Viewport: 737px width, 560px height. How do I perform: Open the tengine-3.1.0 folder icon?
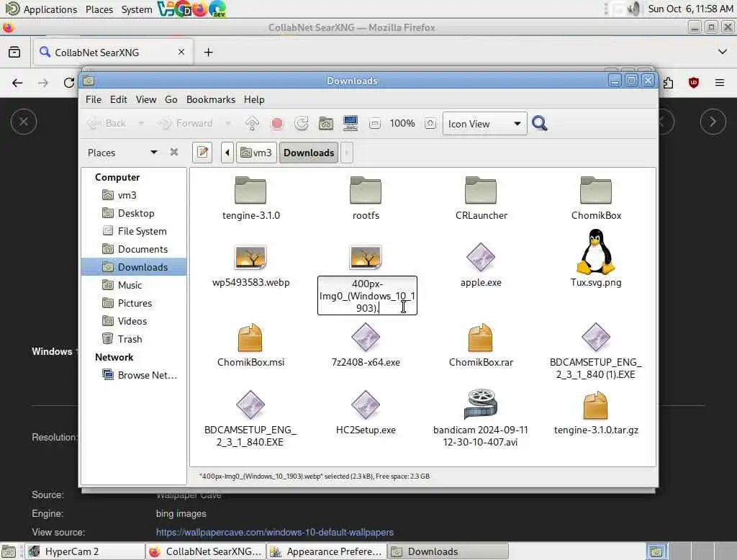250,191
